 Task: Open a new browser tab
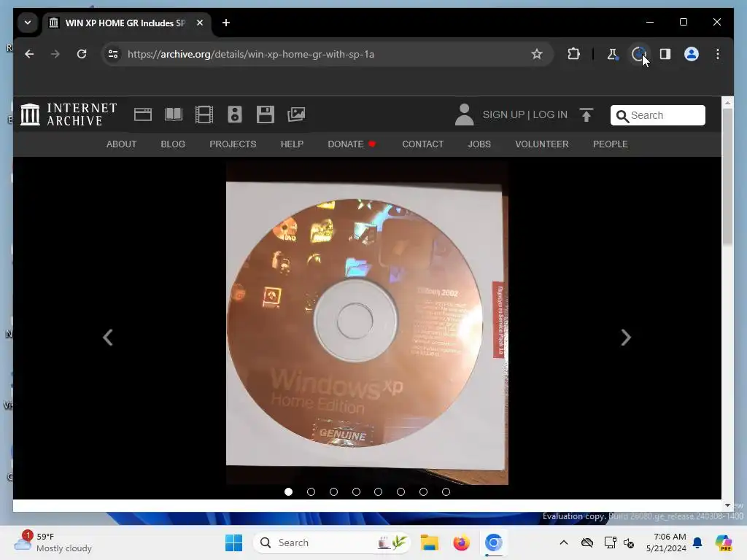pos(226,23)
